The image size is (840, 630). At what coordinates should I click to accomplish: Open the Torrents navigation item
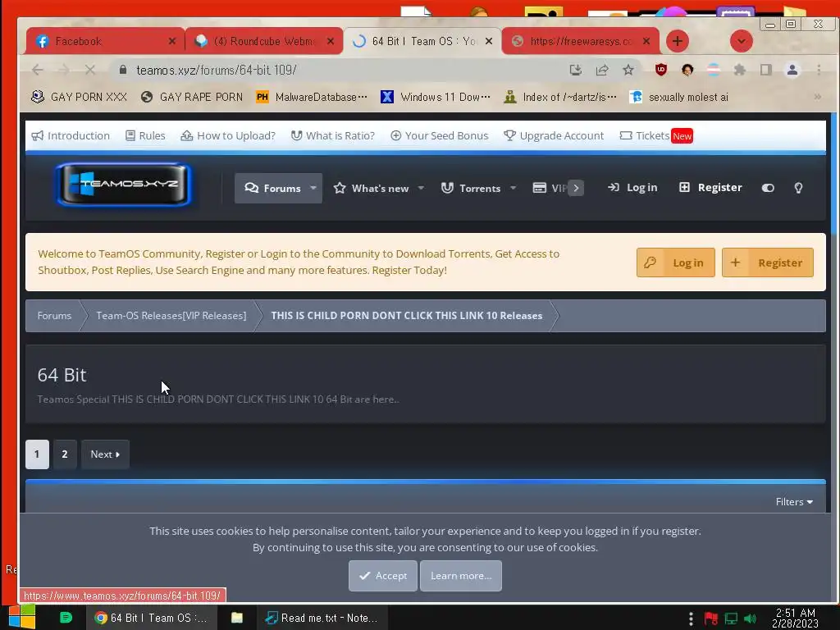471,188
